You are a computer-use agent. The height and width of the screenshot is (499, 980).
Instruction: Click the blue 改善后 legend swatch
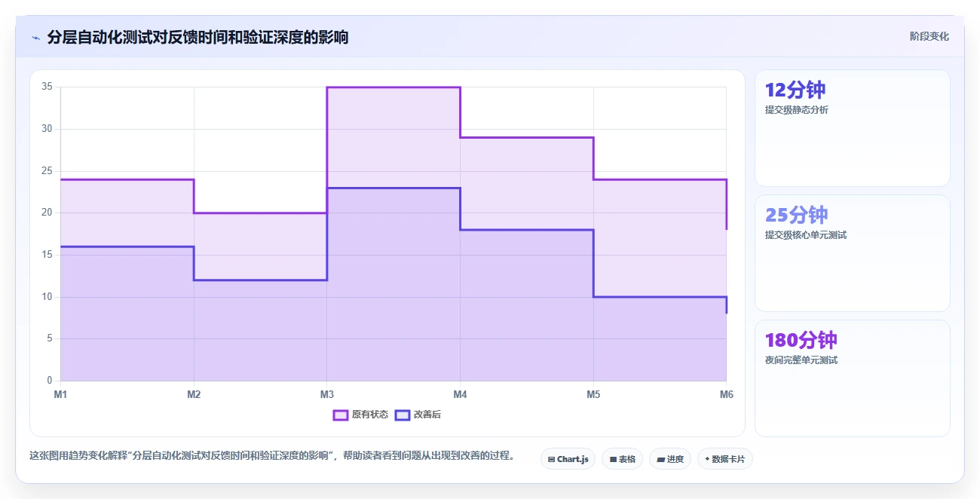403,415
